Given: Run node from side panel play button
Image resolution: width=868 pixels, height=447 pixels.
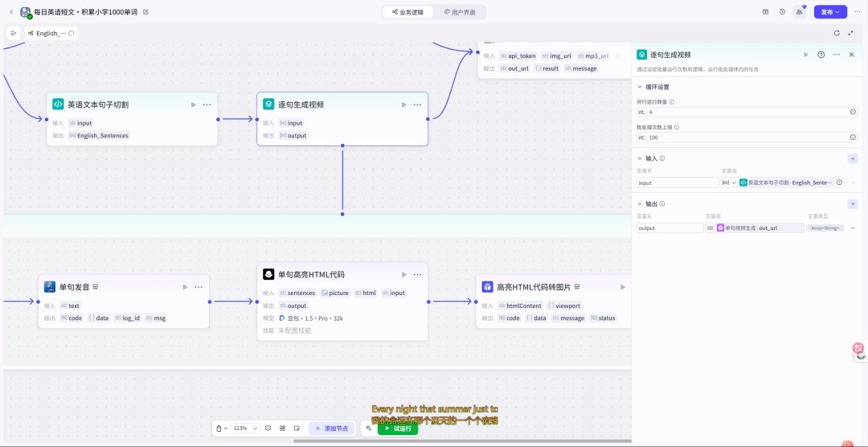Looking at the screenshot, I should click(x=806, y=55).
